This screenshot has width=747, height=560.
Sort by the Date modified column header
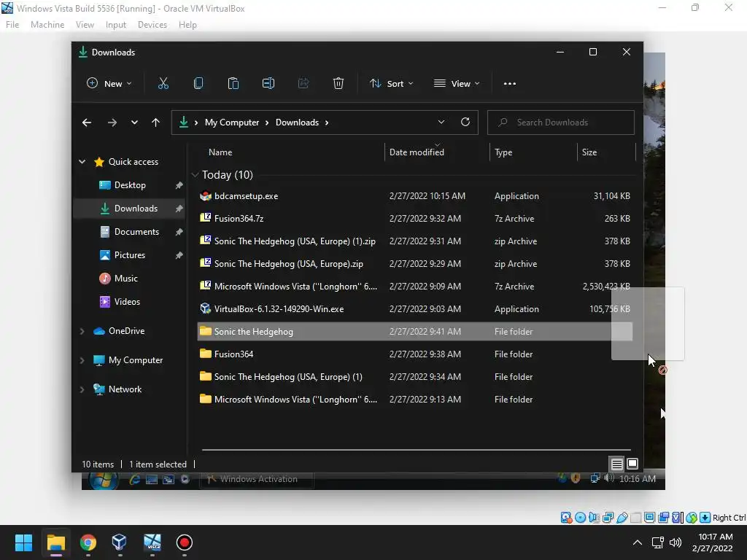(417, 152)
